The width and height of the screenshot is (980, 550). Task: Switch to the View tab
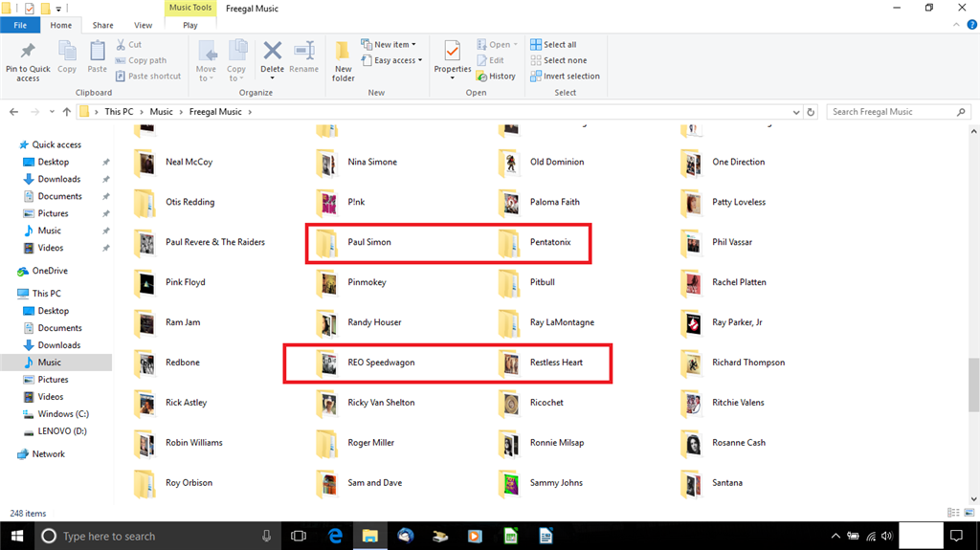(x=144, y=25)
